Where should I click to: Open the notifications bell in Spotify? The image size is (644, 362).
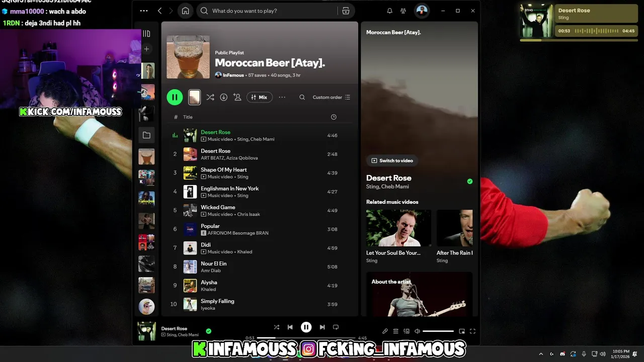389,11
